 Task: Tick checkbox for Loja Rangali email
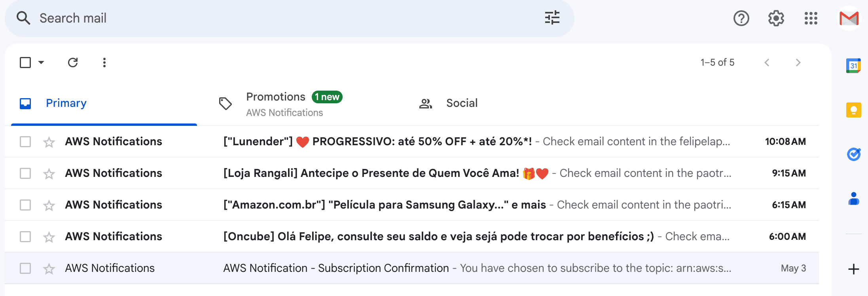click(x=25, y=173)
